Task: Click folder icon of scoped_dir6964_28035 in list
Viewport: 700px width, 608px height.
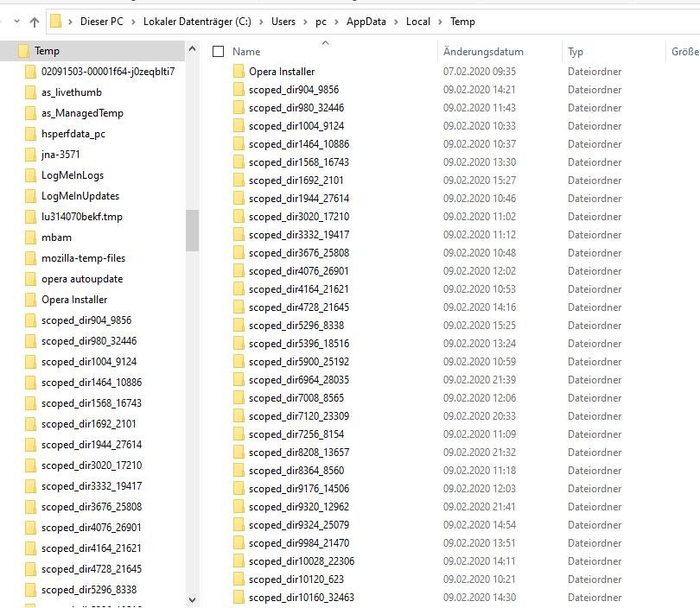Action: pos(239,380)
